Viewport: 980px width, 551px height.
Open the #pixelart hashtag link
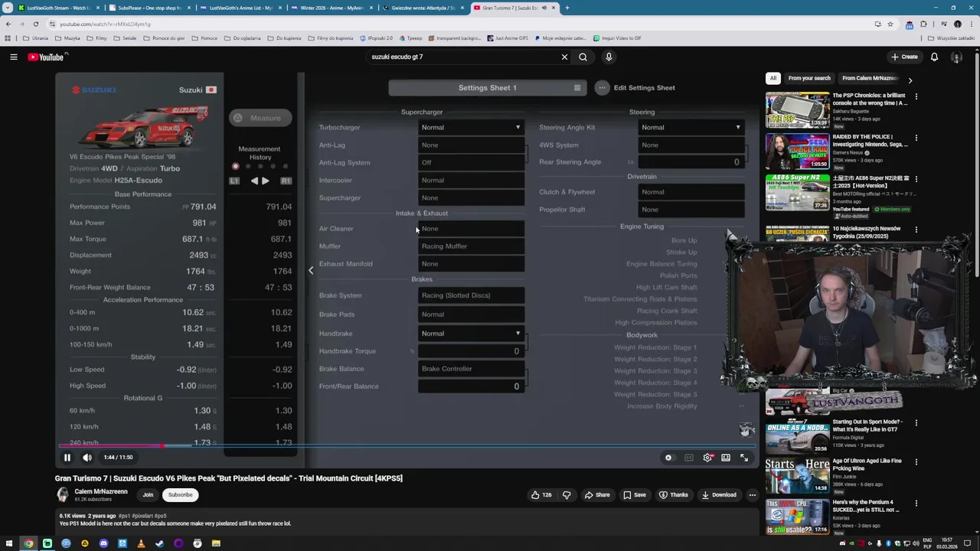pos(142,516)
